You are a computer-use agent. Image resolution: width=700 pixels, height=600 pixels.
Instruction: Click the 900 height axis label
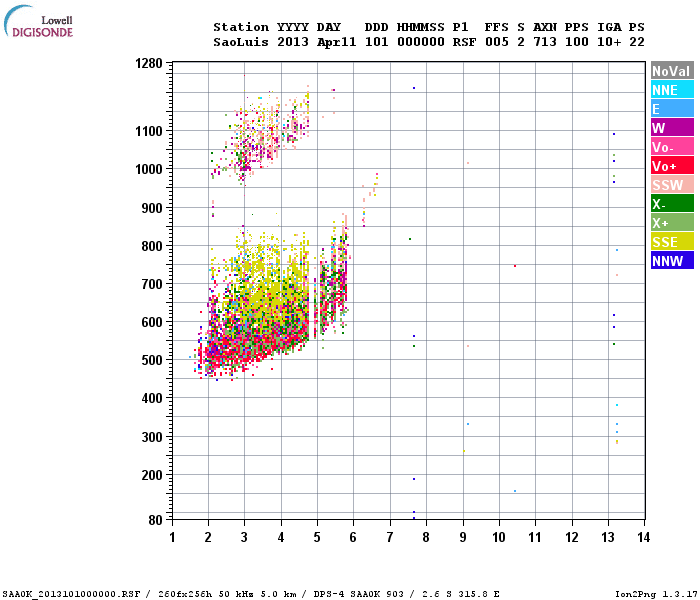(152, 208)
